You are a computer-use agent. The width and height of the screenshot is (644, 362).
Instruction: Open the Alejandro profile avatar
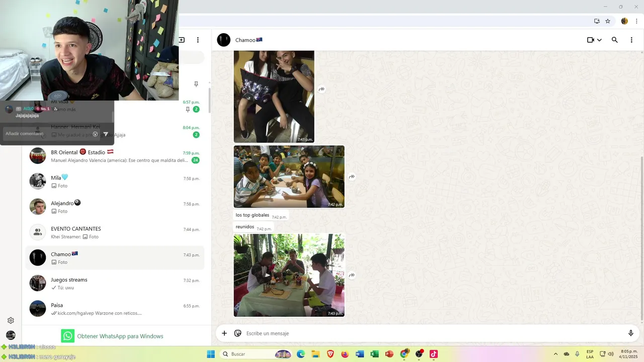tap(38, 207)
